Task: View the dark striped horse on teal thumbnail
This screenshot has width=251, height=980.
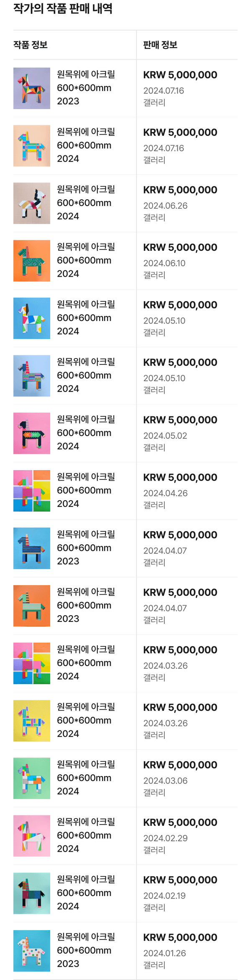Action: click(32, 893)
